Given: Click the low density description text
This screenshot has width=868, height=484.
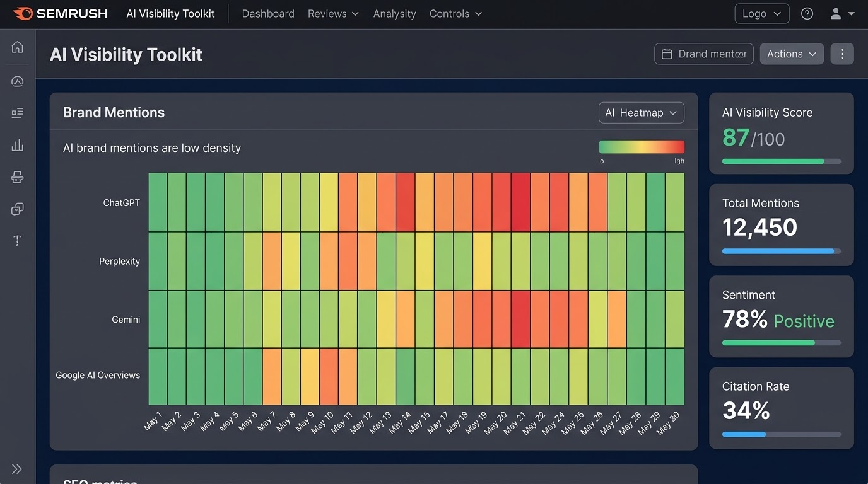Looking at the screenshot, I should (152, 148).
